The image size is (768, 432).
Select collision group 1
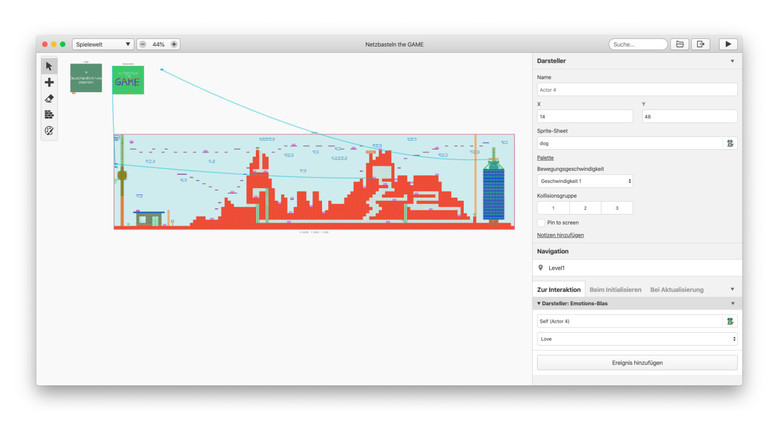[553, 208]
